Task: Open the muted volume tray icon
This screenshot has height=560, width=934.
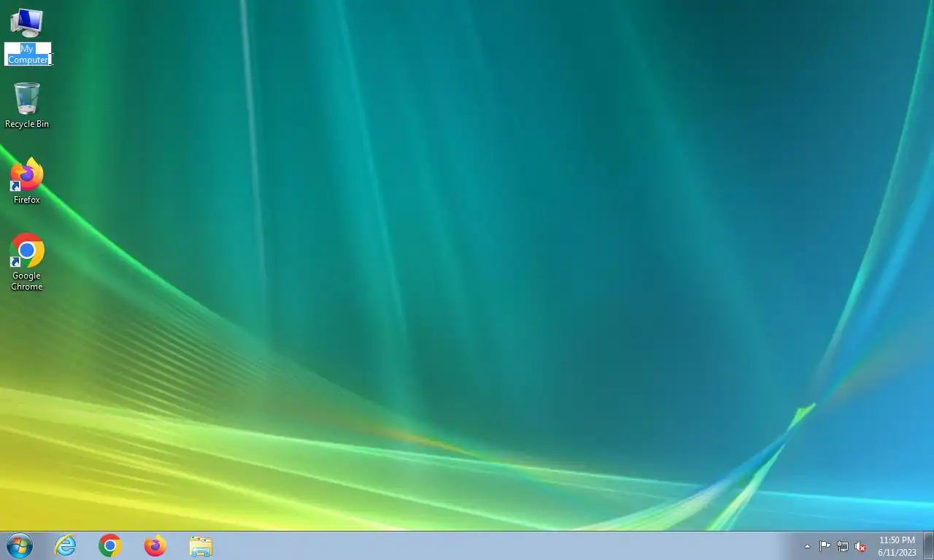Action: (x=860, y=546)
